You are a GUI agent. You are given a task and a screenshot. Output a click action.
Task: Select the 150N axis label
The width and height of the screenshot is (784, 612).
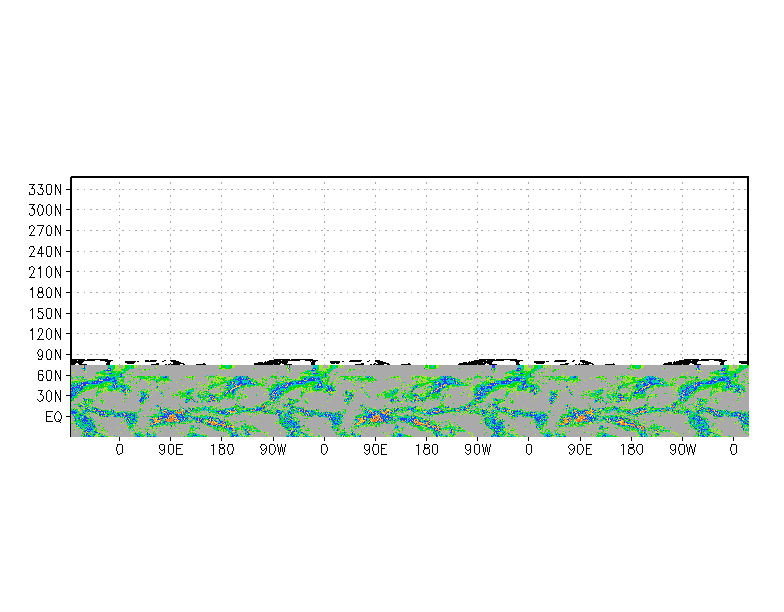45,314
